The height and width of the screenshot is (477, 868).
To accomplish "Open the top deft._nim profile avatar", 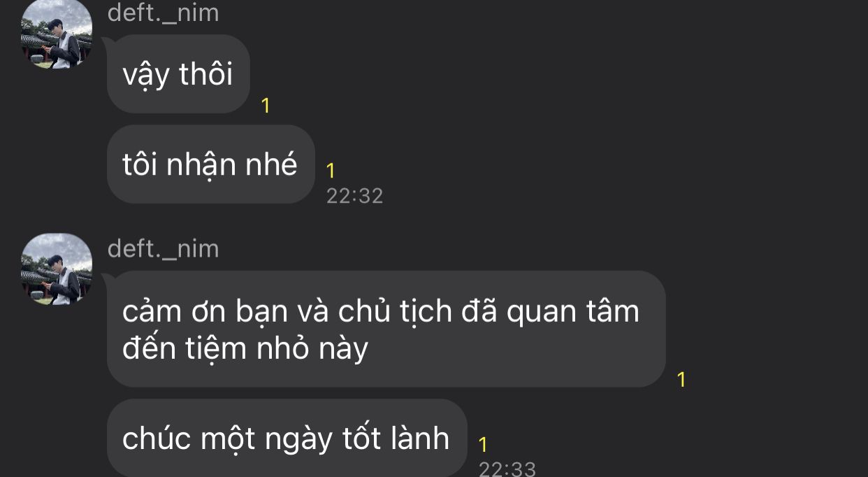I will (x=57, y=34).
